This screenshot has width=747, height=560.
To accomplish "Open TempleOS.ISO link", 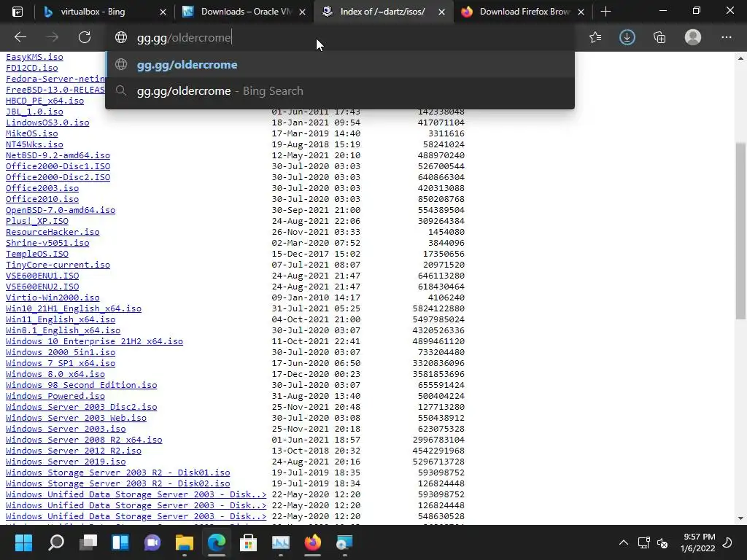I will point(37,254).
